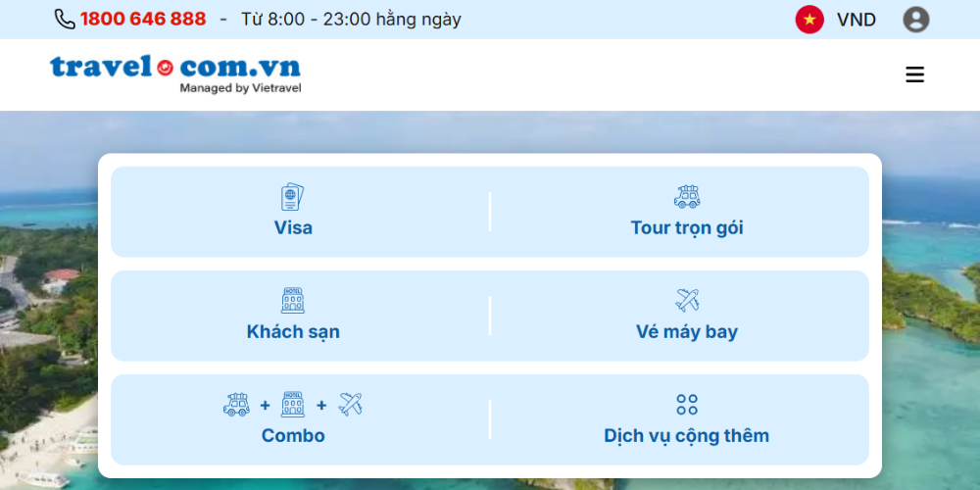Click the tour bus icon

click(x=686, y=197)
